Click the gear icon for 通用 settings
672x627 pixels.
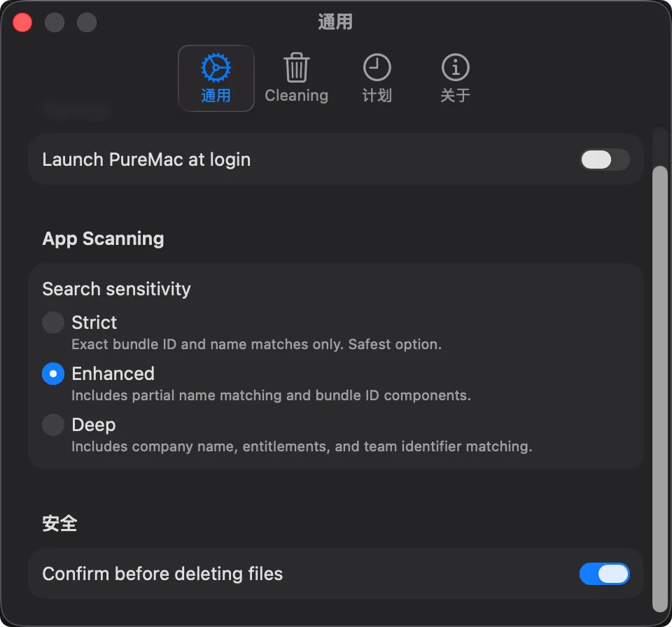coord(216,68)
